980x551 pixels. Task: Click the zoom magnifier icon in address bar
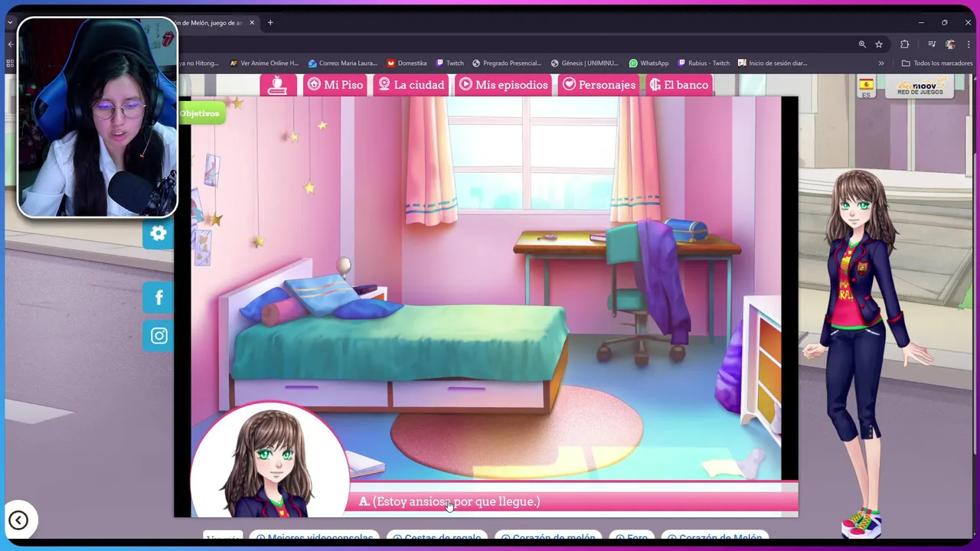point(862,44)
